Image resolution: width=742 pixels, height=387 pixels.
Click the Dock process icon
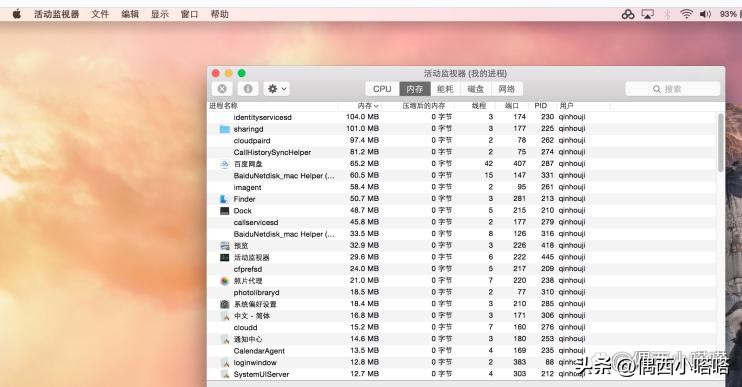click(225, 211)
